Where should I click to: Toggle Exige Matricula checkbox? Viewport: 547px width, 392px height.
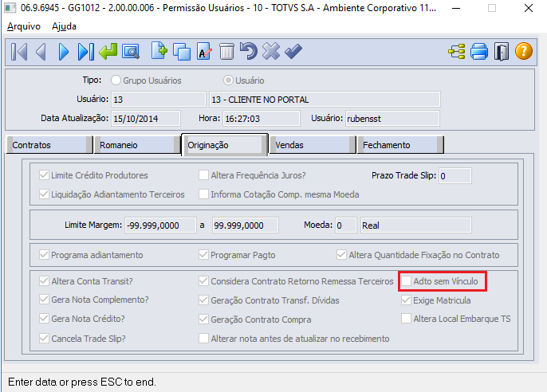coord(406,300)
